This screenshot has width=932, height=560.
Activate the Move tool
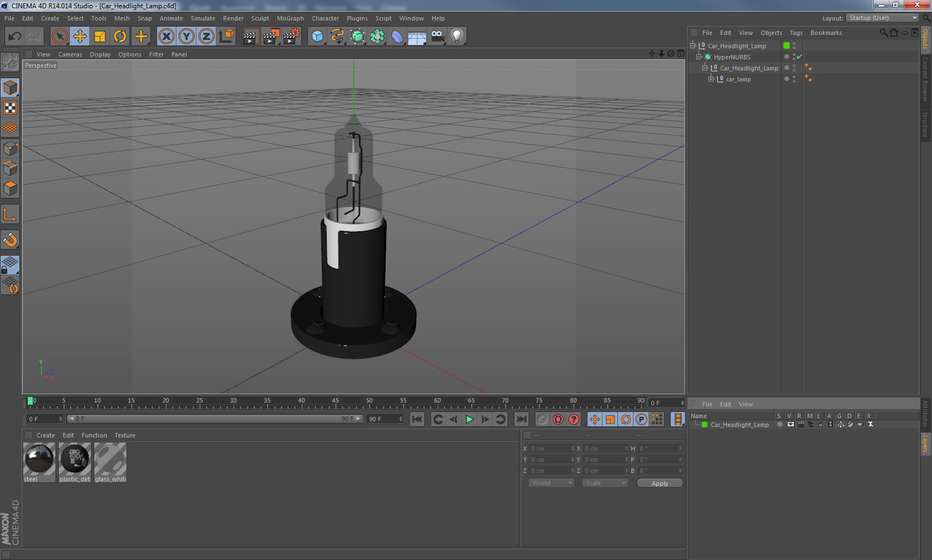coord(80,37)
